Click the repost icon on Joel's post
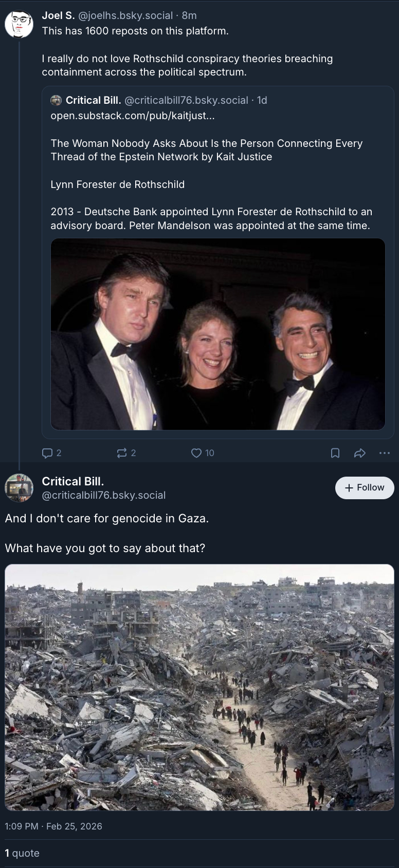The width and height of the screenshot is (399, 868). coord(122,453)
